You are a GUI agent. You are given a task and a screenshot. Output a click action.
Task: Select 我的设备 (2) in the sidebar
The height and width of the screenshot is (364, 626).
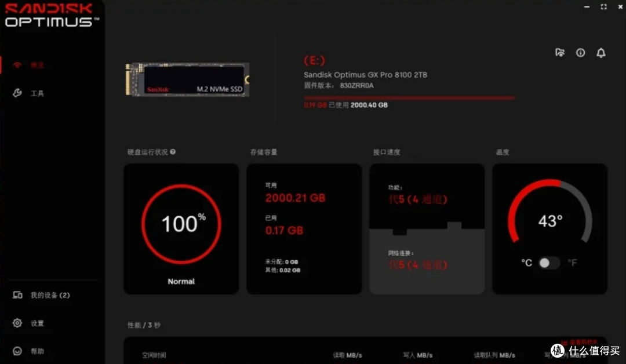click(50, 296)
